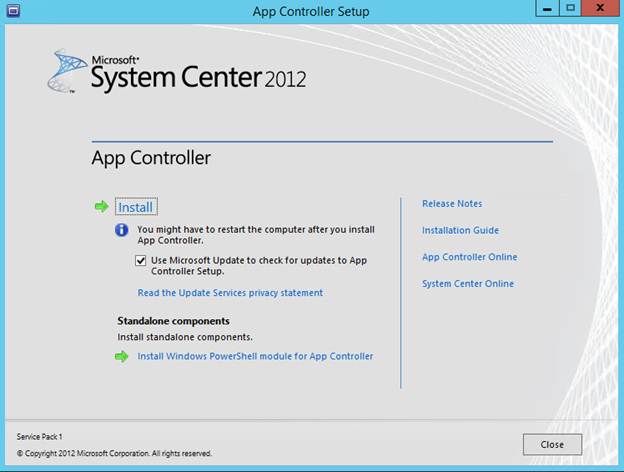624x472 pixels.
Task: Click the App Controller heading
Action: [151, 158]
